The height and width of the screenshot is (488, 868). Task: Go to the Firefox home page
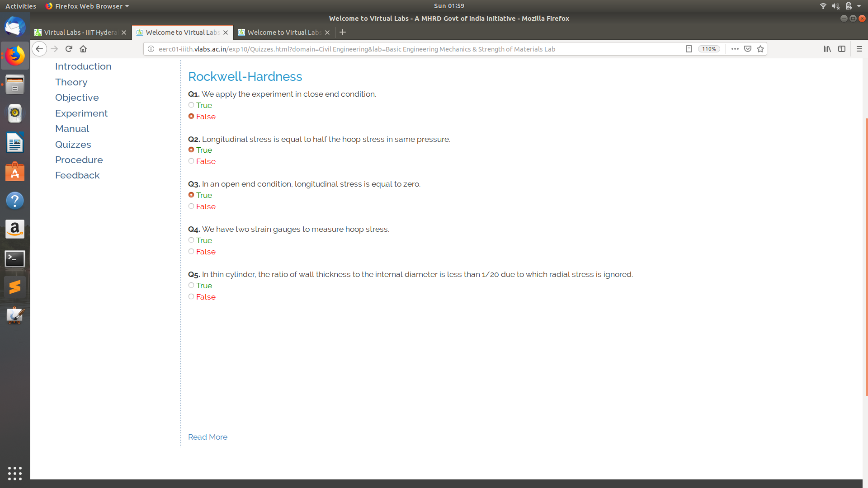click(83, 49)
